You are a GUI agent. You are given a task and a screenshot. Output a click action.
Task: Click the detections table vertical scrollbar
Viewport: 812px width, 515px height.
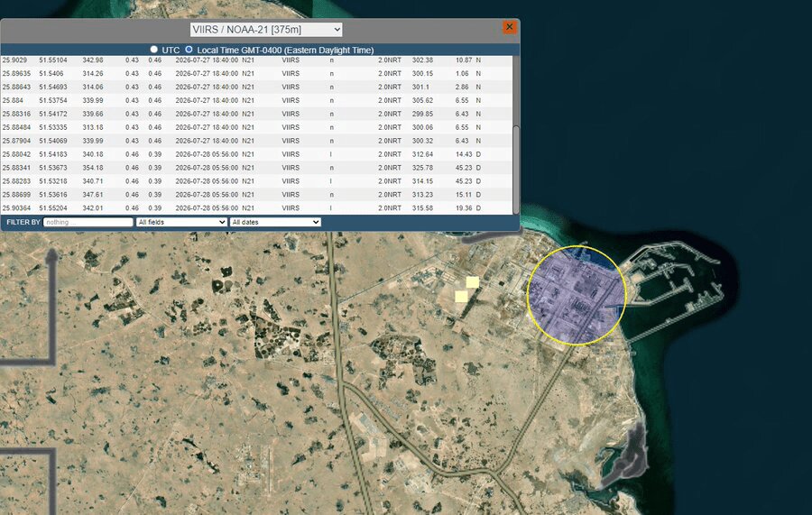click(x=516, y=169)
